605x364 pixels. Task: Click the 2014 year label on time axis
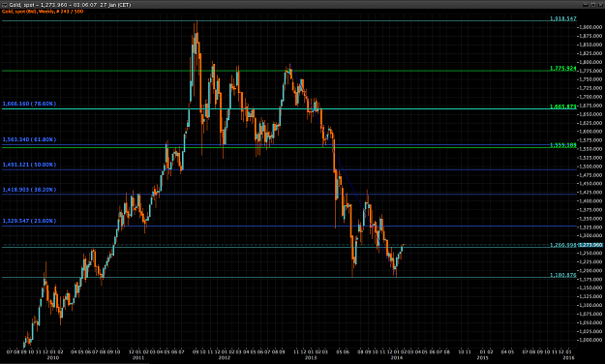[x=397, y=358]
